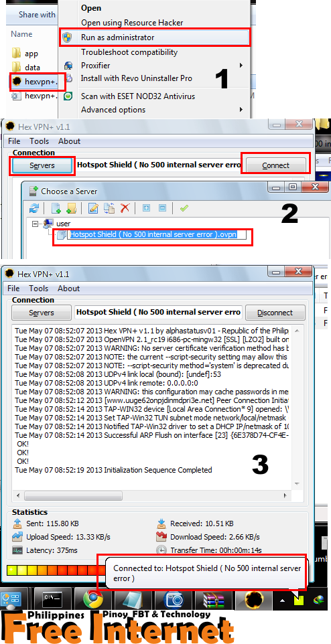Viewport: 331px width, 644px height.
Task: Click log line 'Initialization Sequence Completed'
Action: pos(113,470)
